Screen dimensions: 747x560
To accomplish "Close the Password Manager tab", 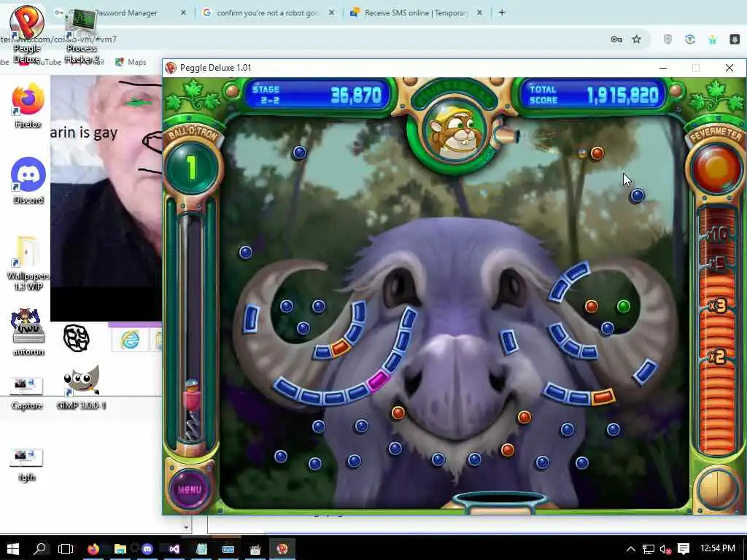I will (183, 13).
